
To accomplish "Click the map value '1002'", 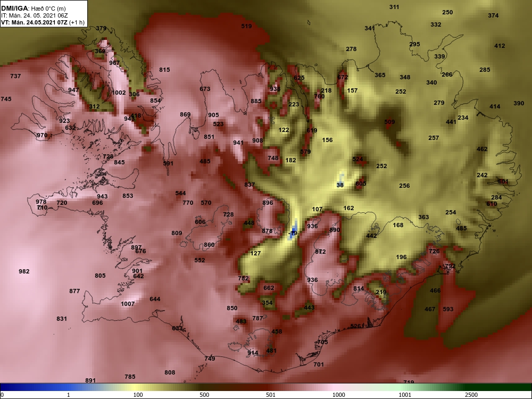I will pos(119,93).
